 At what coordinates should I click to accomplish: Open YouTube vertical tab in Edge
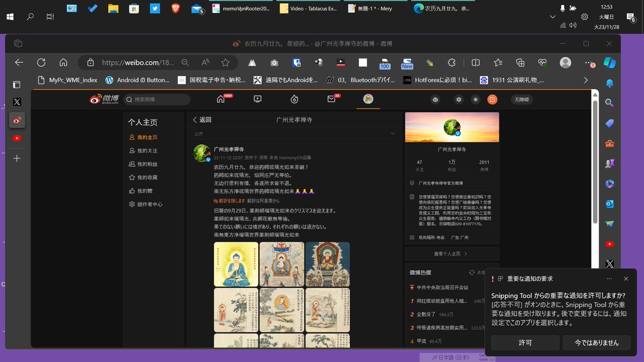[17, 138]
